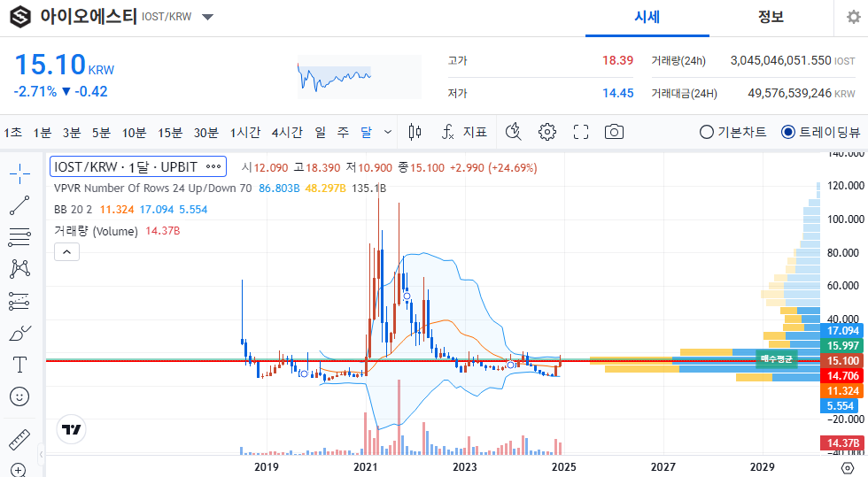Click the 매수평균 price line label

pos(776,359)
